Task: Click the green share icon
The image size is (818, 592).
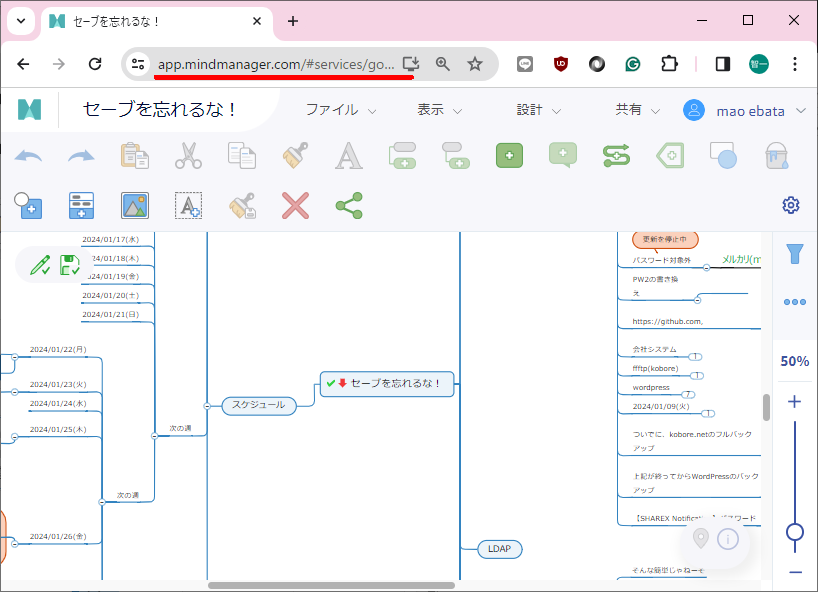Action: point(348,206)
